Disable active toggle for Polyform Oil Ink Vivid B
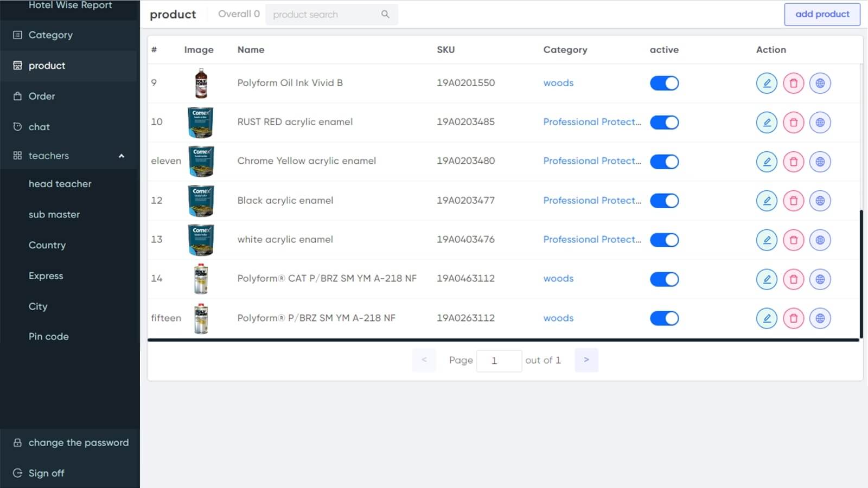868x488 pixels. coord(664,84)
